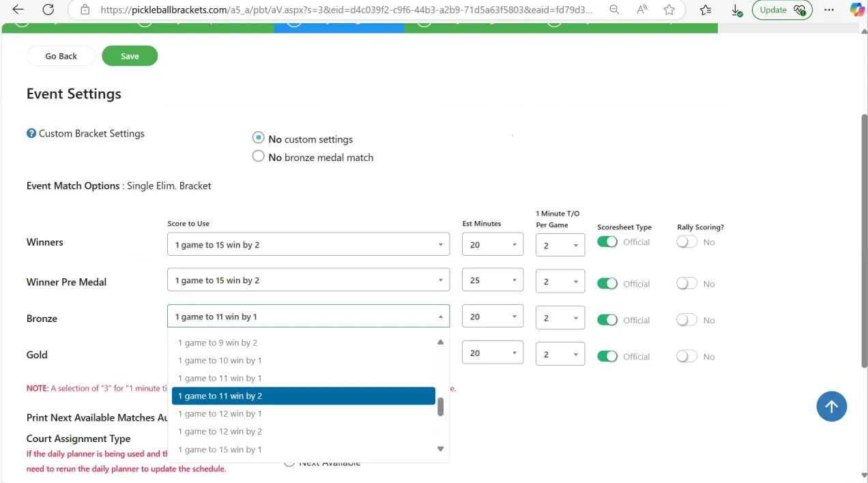Collapse the Bronze score dropdown

308,317
